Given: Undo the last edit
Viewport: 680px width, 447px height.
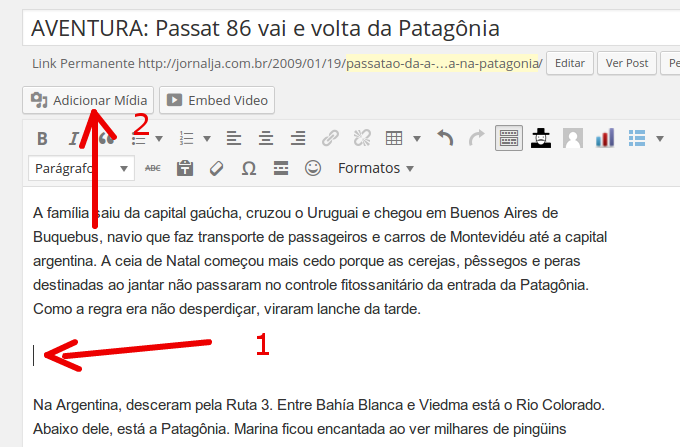Looking at the screenshot, I should (x=445, y=139).
